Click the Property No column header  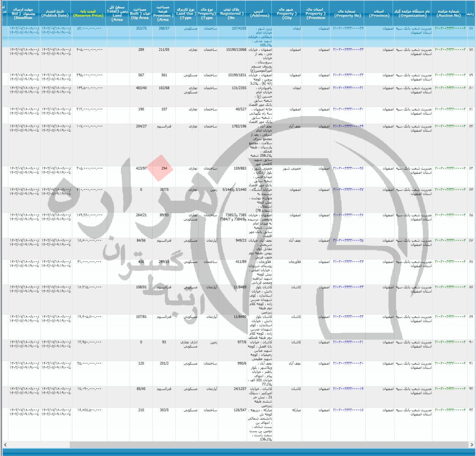[347, 14]
